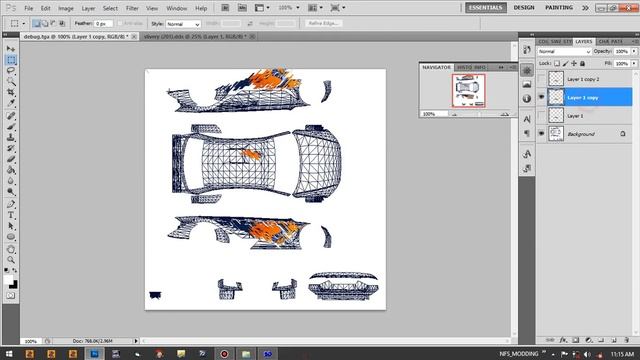Open the Adjustments panel icon
Screen dimensions: 640x360
(527, 70)
